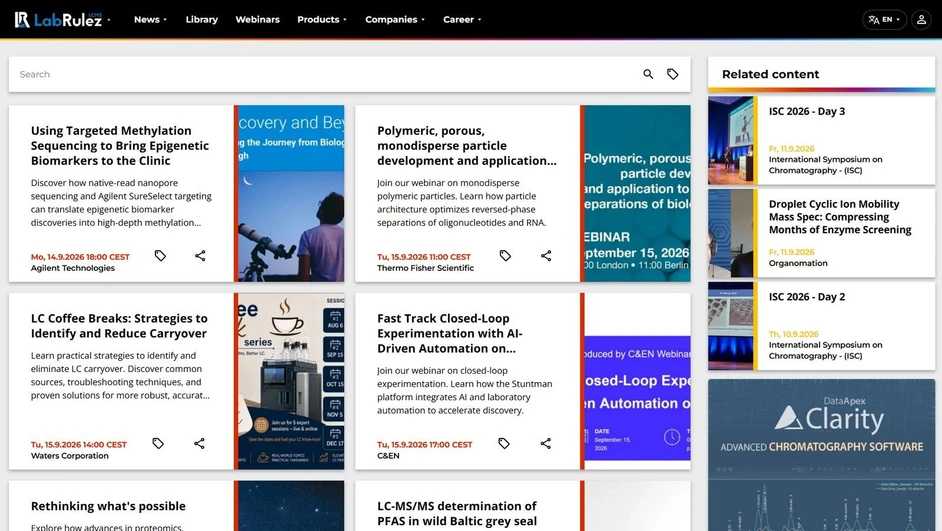Open teal Polymeric webinar banner thumbnail
This screenshot has height=531, width=942.
pyautogui.click(x=637, y=193)
